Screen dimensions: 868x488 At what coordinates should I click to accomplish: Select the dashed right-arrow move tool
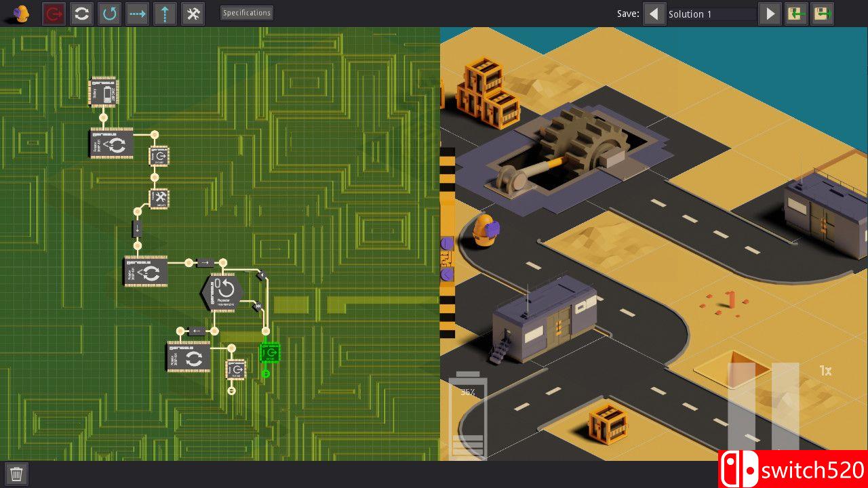[x=137, y=14]
